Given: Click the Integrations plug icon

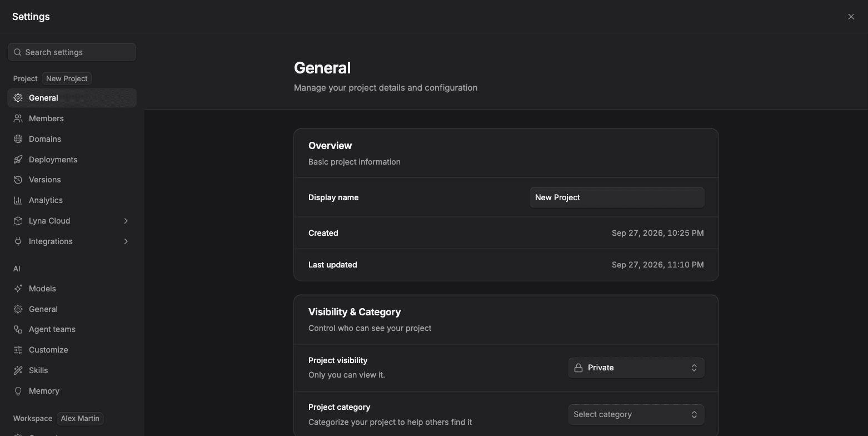Looking at the screenshot, I should pos(18,241).
